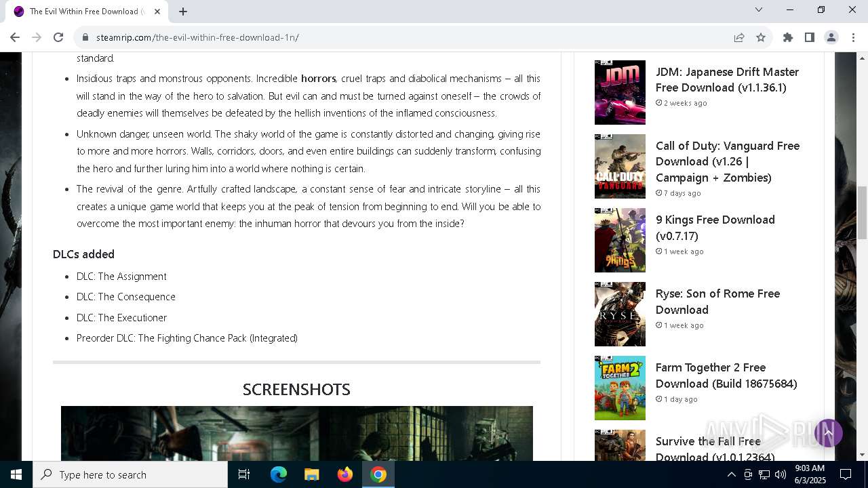Expand the tab search chevron
Image resolution: width=868 pixels, height=488 pixels.
click(759, 9)
